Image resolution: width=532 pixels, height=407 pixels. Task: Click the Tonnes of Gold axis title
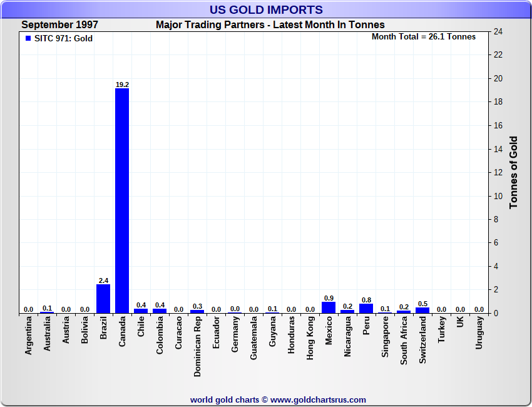pyautogui.click(x=513, y=172)
